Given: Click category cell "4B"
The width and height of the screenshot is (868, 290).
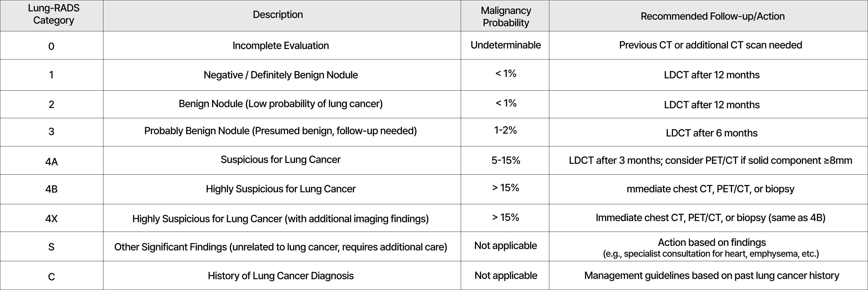Looking at the screenshot, I should 52,189.
